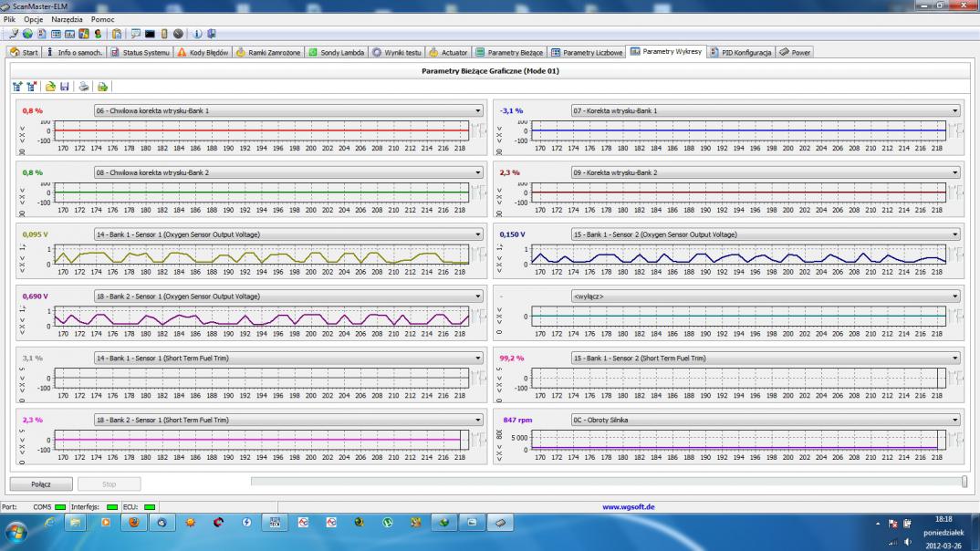Switch to the Actuator tab
Viewport: 980px width, 551px height.
[x=448, y=53]
